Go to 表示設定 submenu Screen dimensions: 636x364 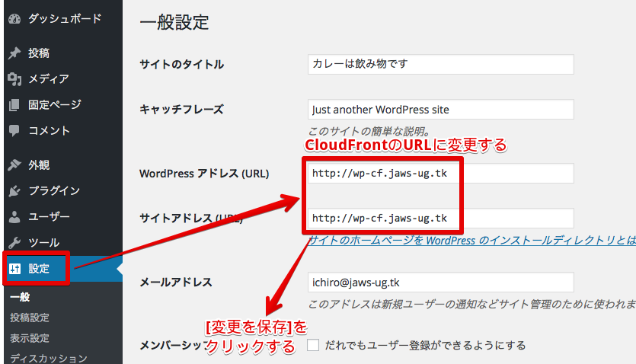click(30, 337)
